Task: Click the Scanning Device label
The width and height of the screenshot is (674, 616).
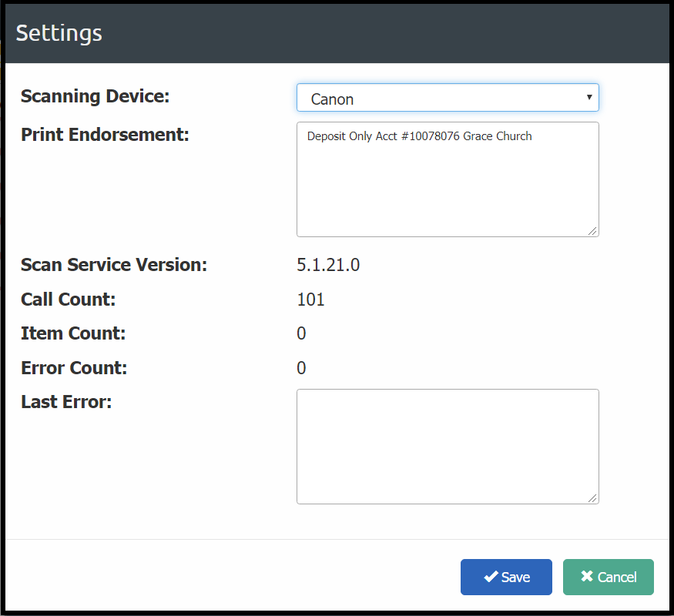Action: (x=95, y=96)
